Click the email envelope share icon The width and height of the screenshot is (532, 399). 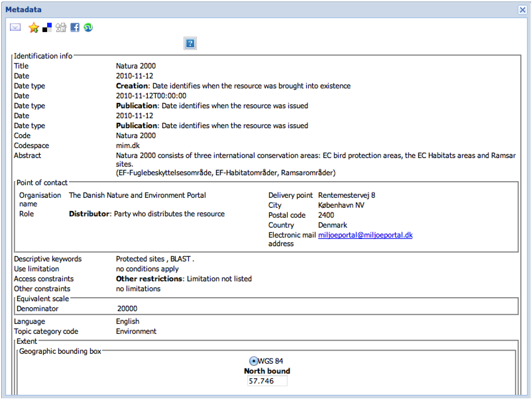15,27
